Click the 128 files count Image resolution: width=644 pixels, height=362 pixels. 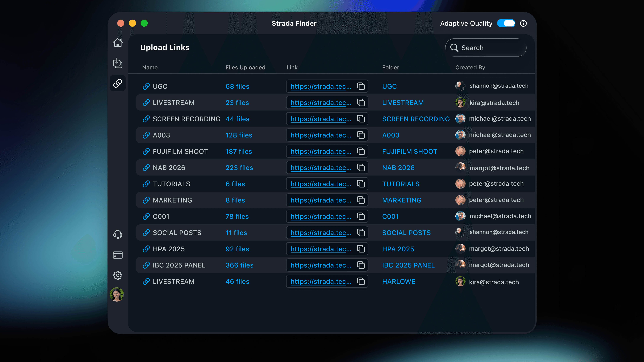coord(239,135)
